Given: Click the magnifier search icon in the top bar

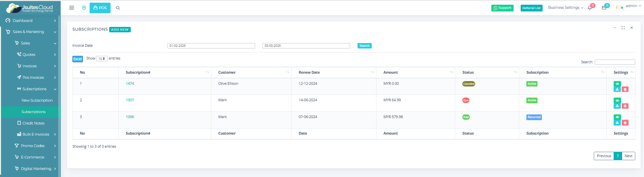Looking at the screenshot, I should coord(118,8).
